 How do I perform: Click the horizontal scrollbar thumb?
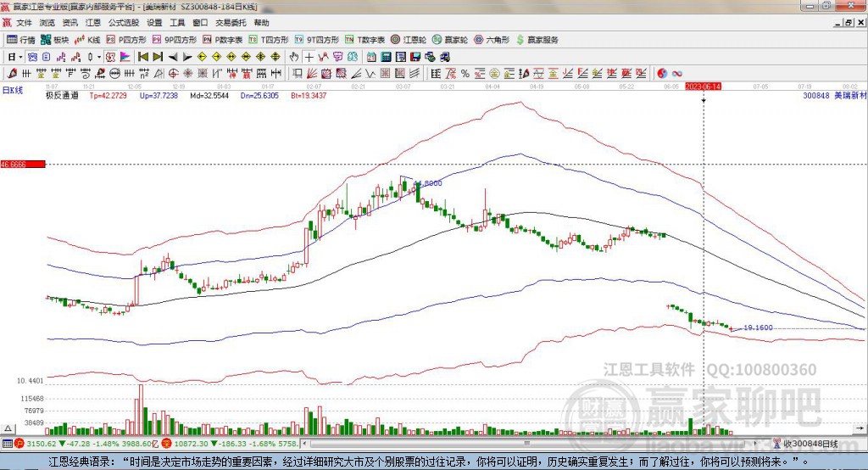[x=527, y=444]
